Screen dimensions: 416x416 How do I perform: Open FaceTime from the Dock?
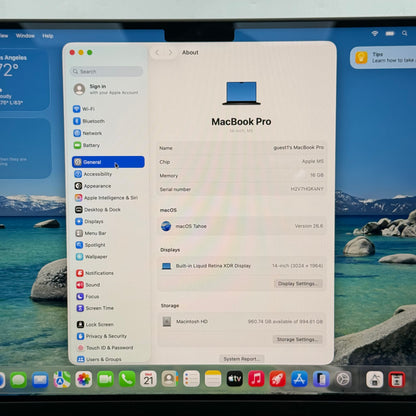pyautogui.click(x=105, y=379)
